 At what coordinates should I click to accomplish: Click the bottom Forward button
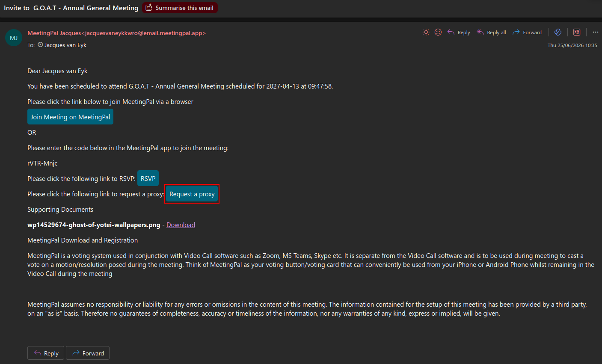(x=88, y=353)
